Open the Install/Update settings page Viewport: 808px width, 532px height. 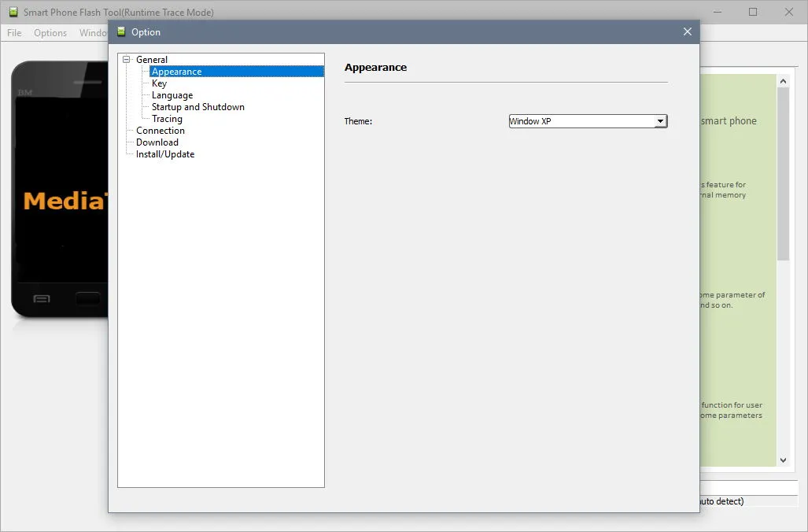coord(165,154)
